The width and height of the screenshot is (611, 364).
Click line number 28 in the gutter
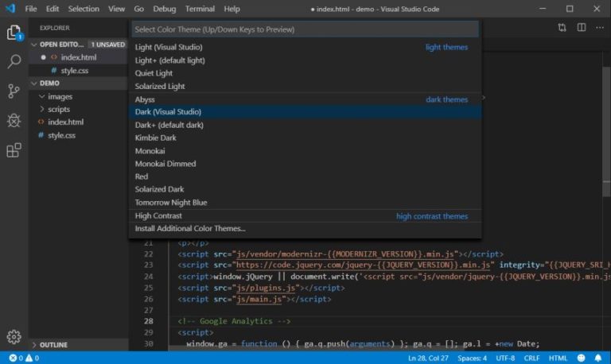[149, 321]
